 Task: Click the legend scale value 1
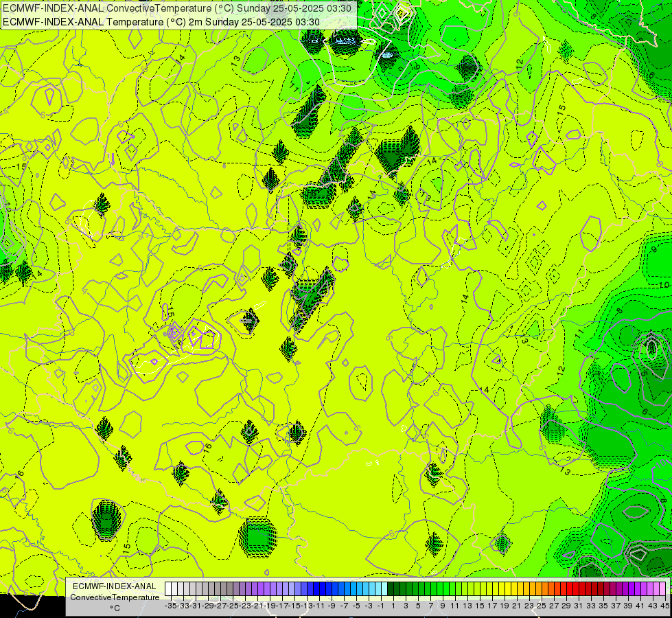coord(393,606)
